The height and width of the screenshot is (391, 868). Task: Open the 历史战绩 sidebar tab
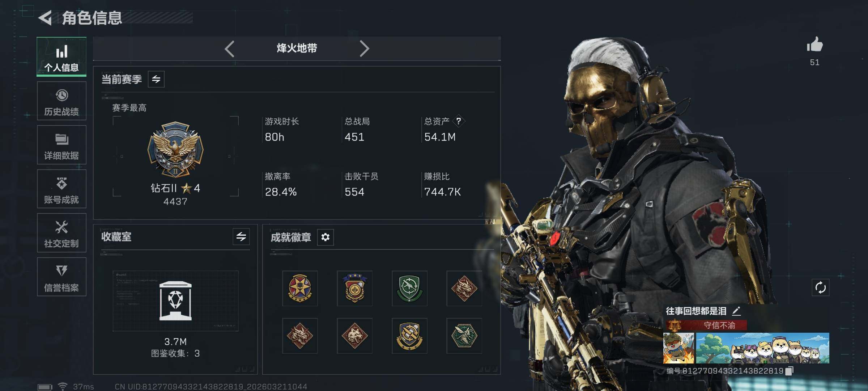pos(61,101)
